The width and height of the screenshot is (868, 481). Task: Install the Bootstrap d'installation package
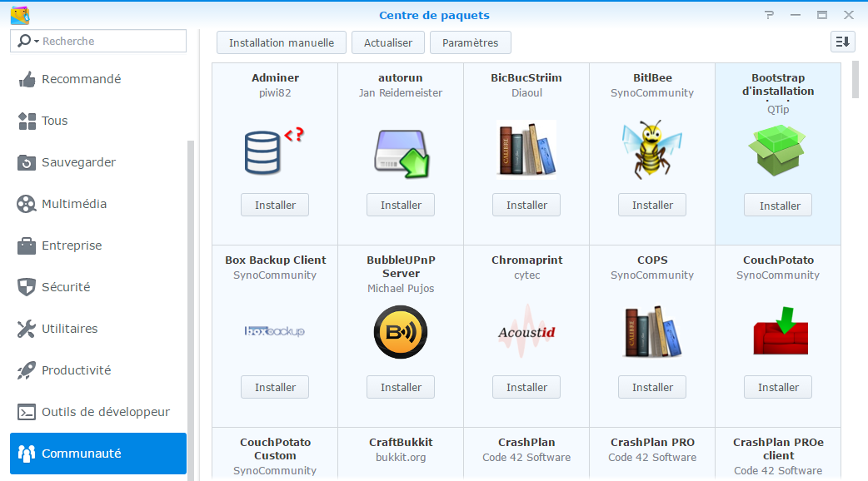778,205
